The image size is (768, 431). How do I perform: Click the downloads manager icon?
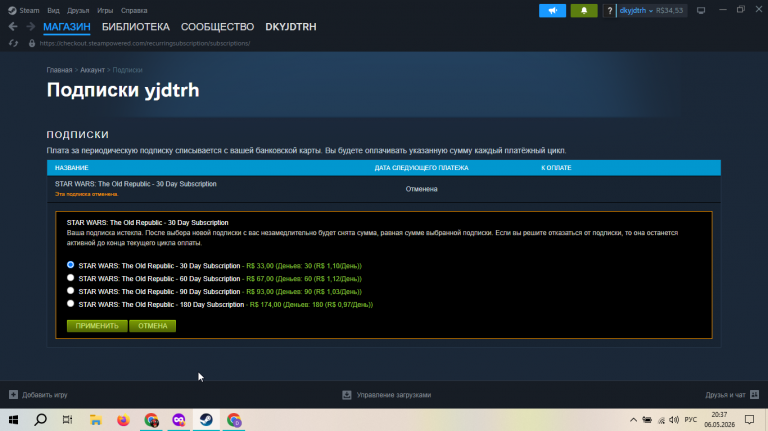click(347, 395)
